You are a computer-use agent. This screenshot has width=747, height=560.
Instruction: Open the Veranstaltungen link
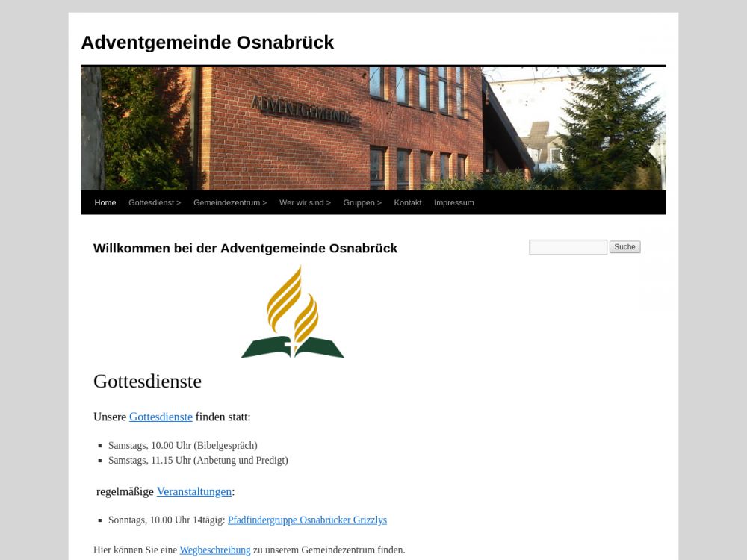194,491
